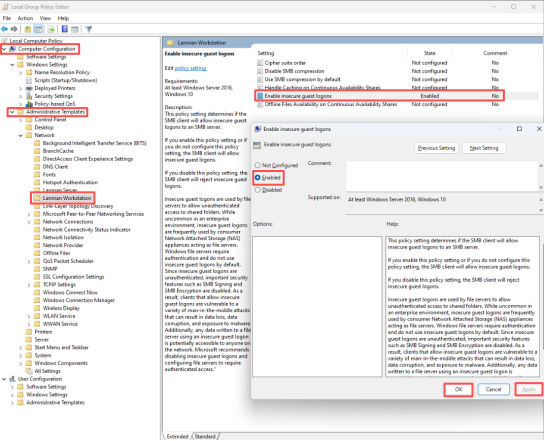Expand Microsoft Peer-to-Peer Networking Services
545x441 pixels.
tap(29, 214)
